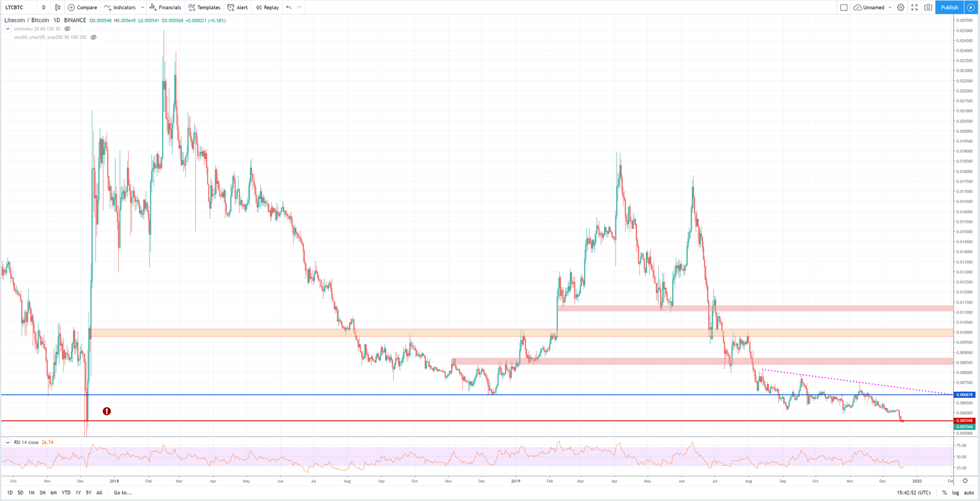Select chart layout square icon
Screen dimensions: 980x501
pos(844,7)
